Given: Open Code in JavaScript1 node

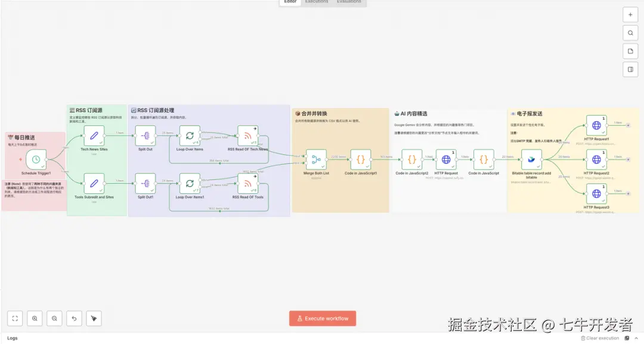Looking at the screenshot, I should (361, 159).
